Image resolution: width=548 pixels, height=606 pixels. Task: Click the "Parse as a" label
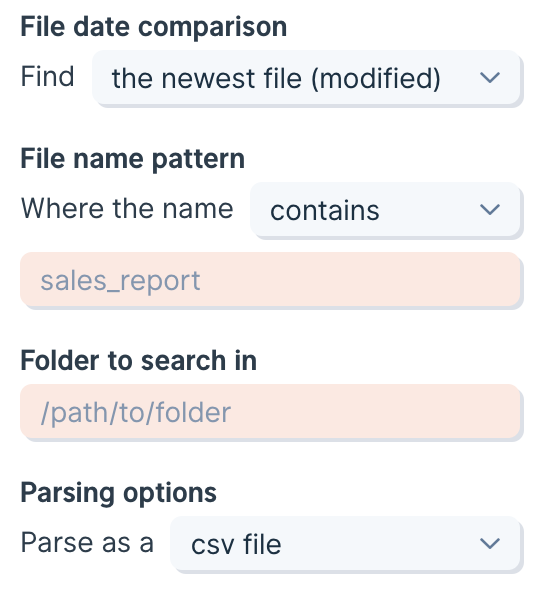87,543
